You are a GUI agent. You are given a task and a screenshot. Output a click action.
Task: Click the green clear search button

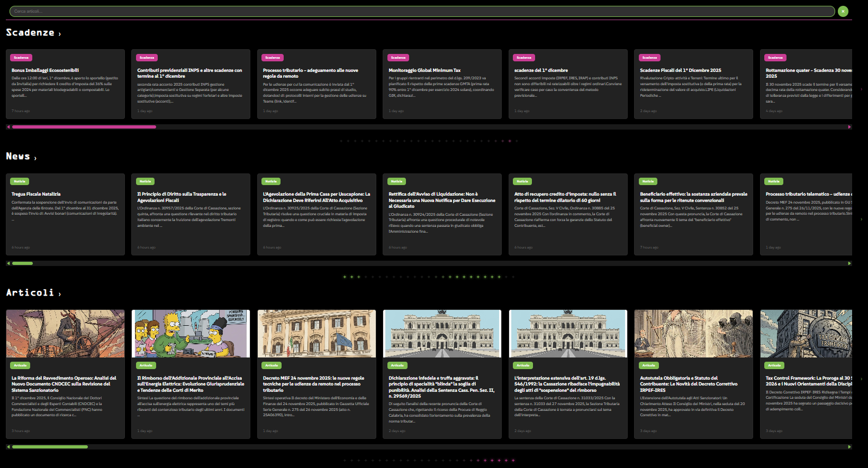843,11
